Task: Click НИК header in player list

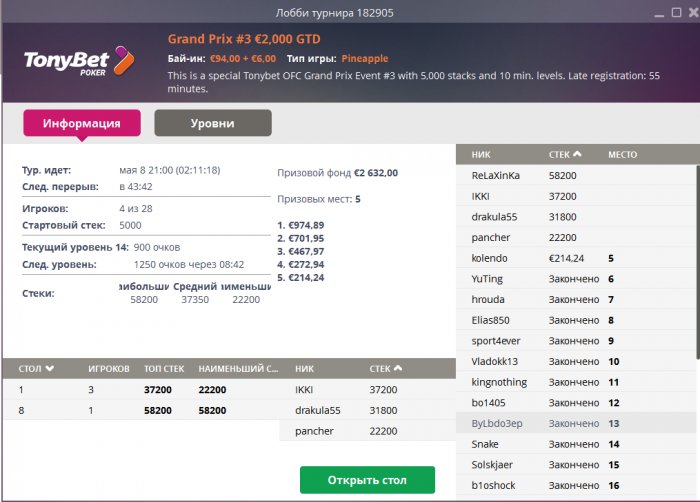Action: pos(481,155)
